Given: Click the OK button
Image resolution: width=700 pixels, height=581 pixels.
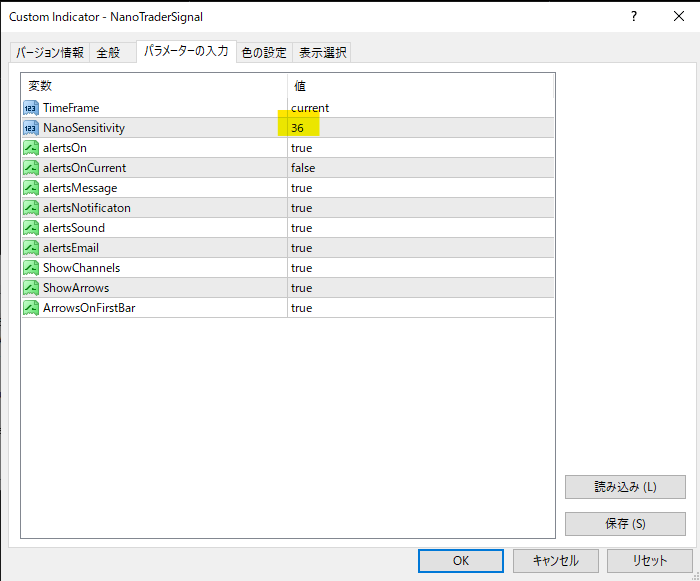Looking at the screenshot, I should [461, 560].
